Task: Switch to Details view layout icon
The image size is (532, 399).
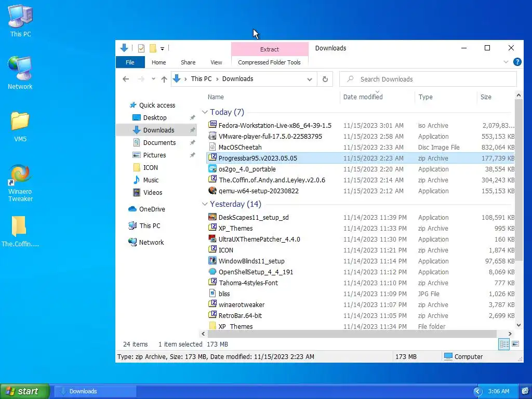Action: tap(504, 344)
